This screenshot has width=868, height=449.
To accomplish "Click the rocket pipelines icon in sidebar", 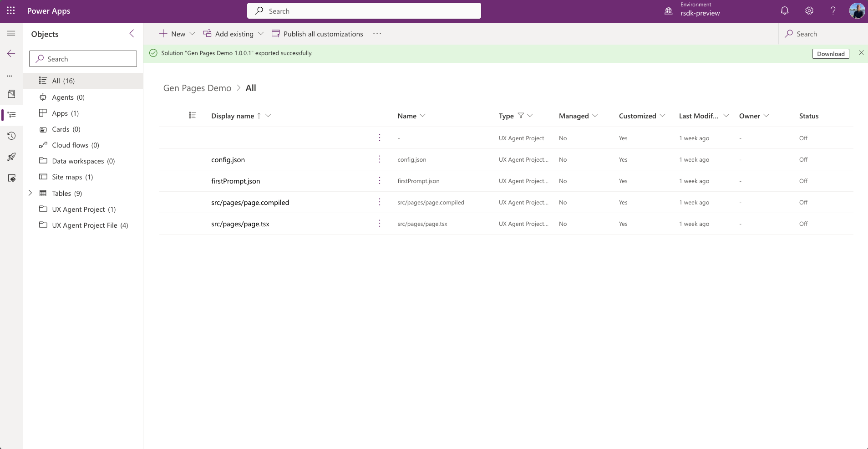I will coord(11,157).
